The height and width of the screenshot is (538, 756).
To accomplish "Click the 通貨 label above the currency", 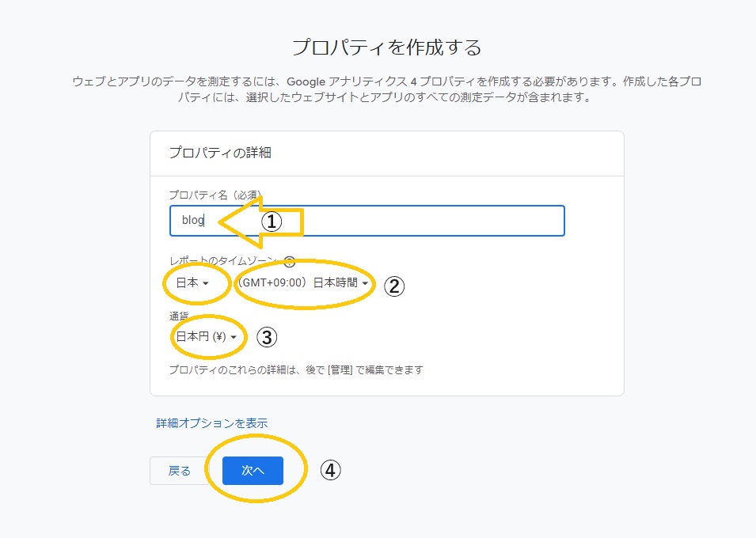I will [178, 316].
